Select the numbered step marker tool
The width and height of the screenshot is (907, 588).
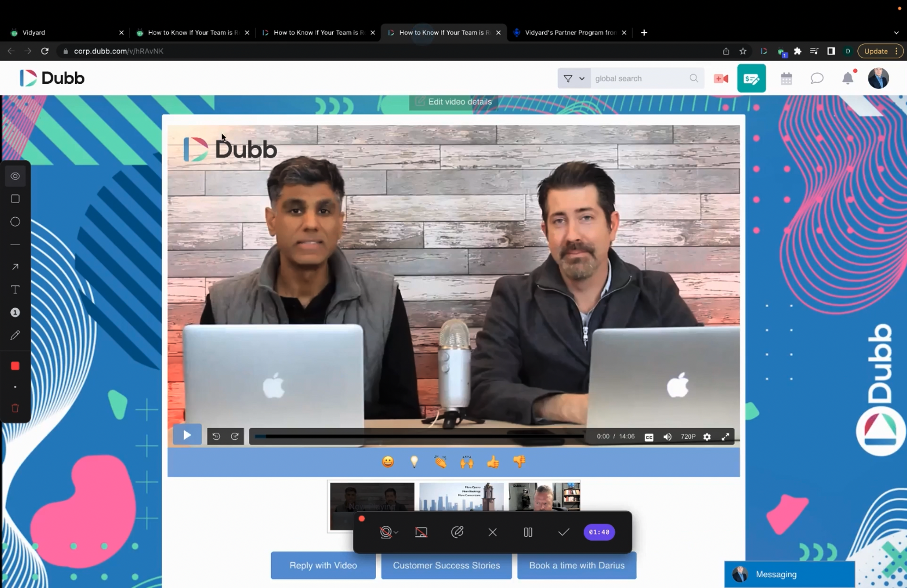click(x=15, y=313)
